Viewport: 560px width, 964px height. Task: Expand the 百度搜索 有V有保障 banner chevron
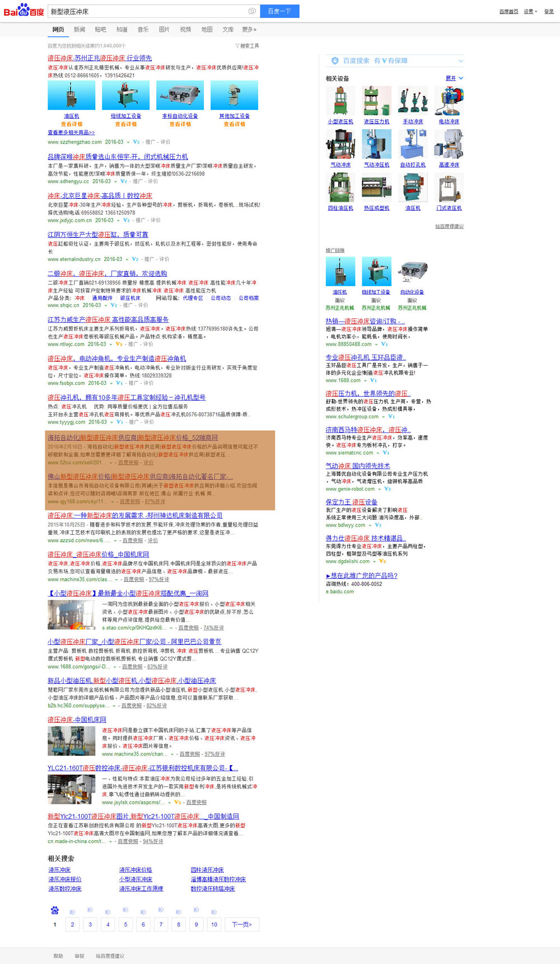(x=460, y=60)
